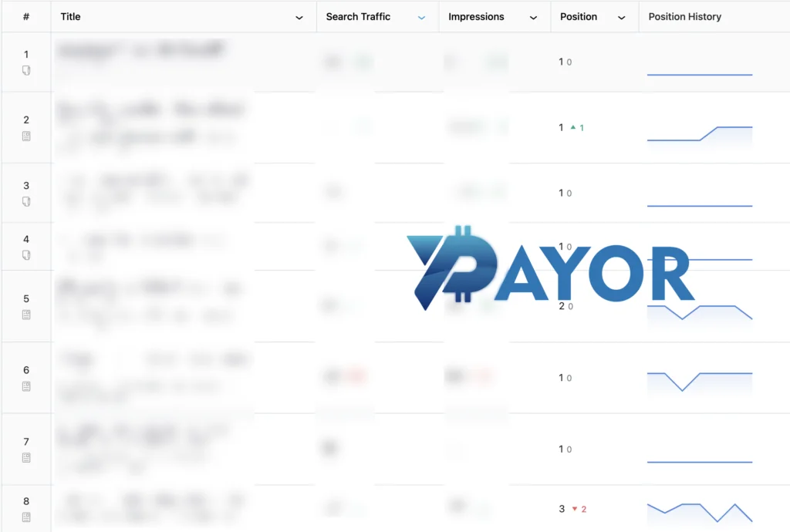Click row number 1
This screenshot has width=790, height=532.
[26, 55]
